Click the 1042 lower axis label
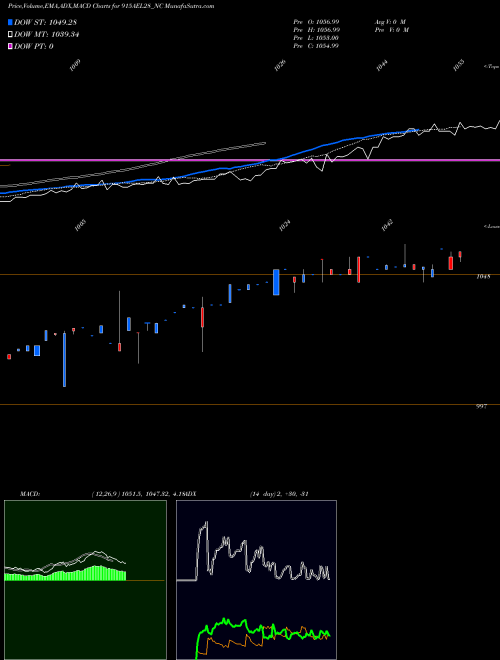 [x=387, y=225]
